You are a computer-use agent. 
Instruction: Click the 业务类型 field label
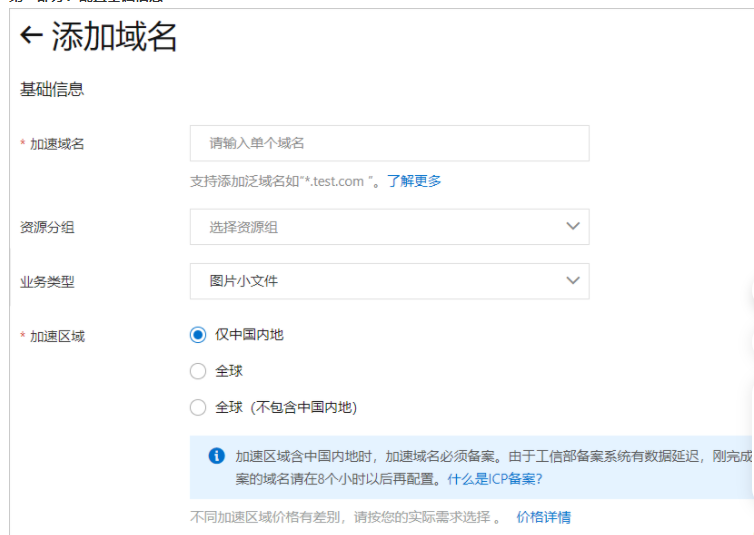[47, 282]
